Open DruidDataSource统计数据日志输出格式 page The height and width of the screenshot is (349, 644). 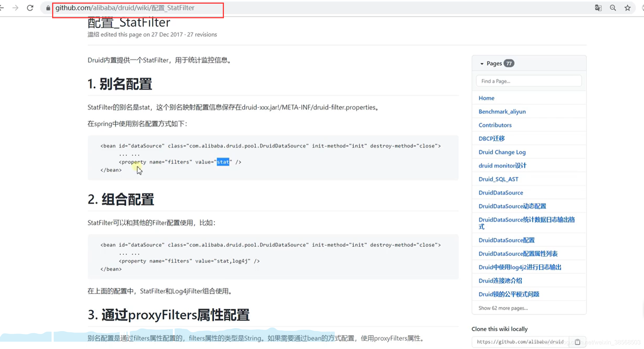pyautogui.click(x=527, y=223)
